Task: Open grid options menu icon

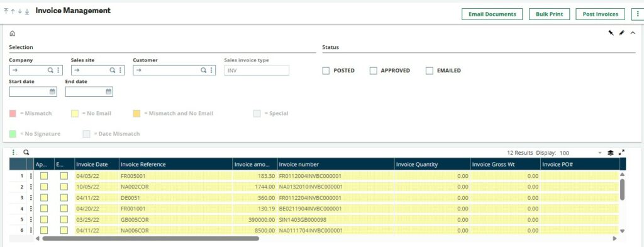Action: point(14,152)
